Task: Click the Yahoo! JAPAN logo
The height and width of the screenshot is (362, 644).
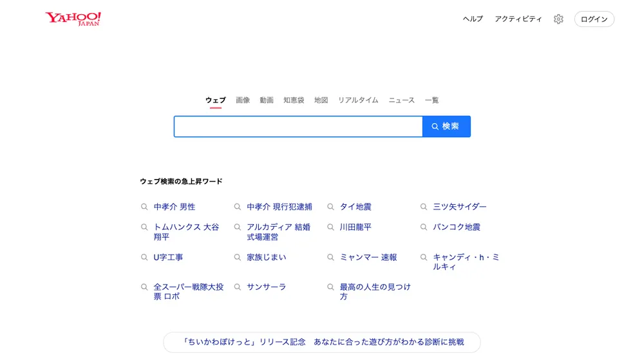Action: pos(73,19)
